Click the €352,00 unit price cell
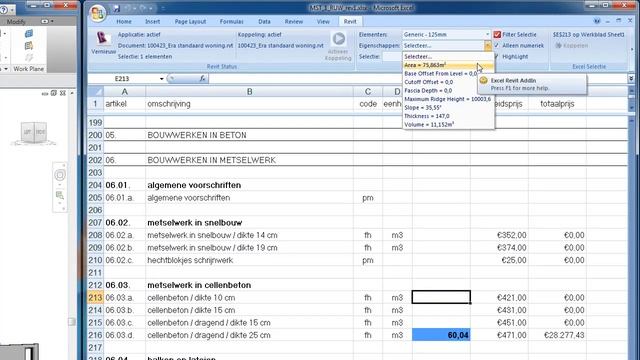This screenshot has height=360, width=640. tap(499, 235)
